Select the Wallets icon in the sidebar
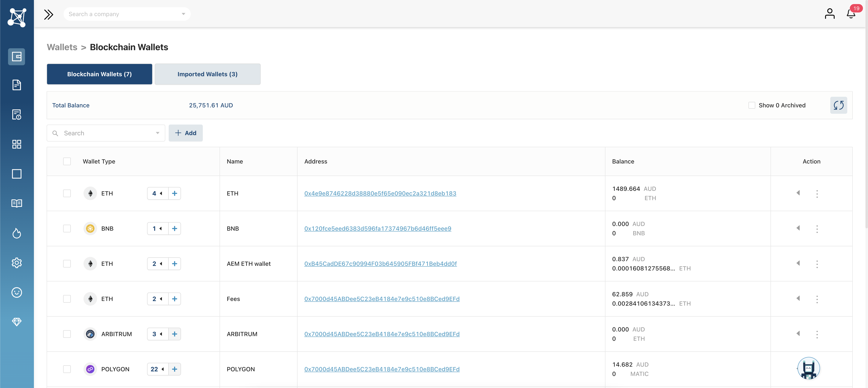 click(x=17, y=57)
